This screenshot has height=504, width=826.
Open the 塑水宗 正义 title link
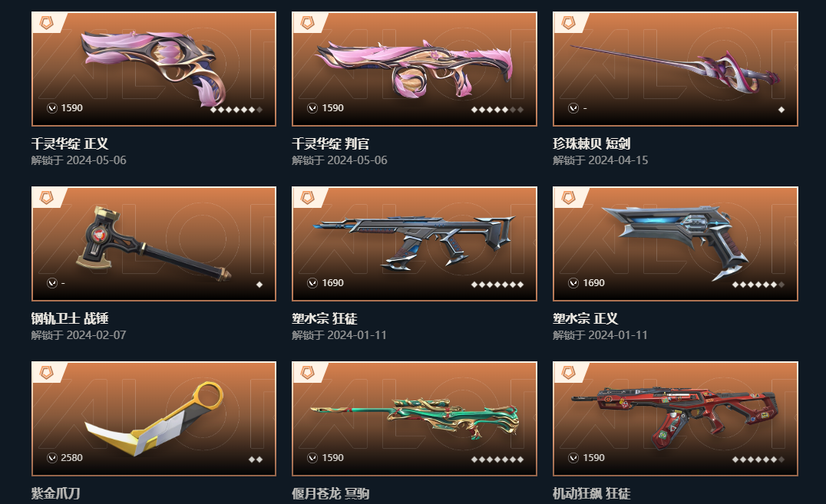585,318
